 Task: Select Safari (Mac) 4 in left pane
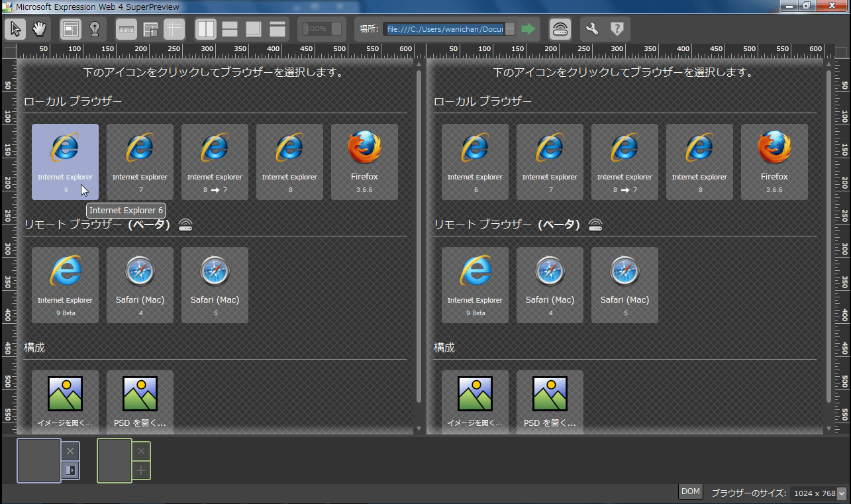click(140, 285)
